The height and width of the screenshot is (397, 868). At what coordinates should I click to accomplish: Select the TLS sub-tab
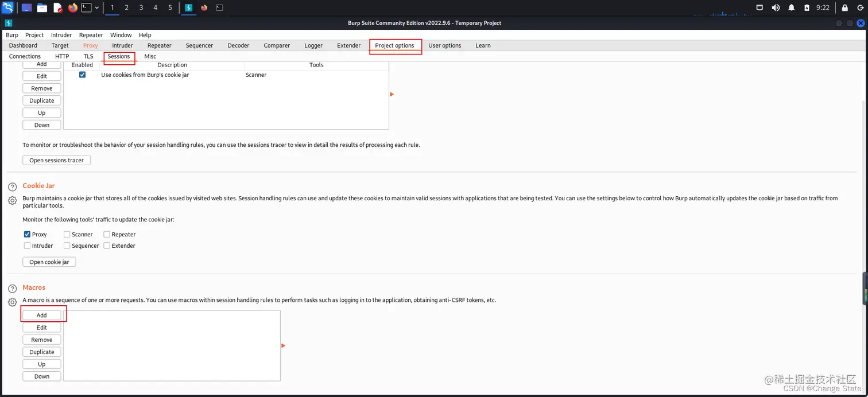click(88, 56)
